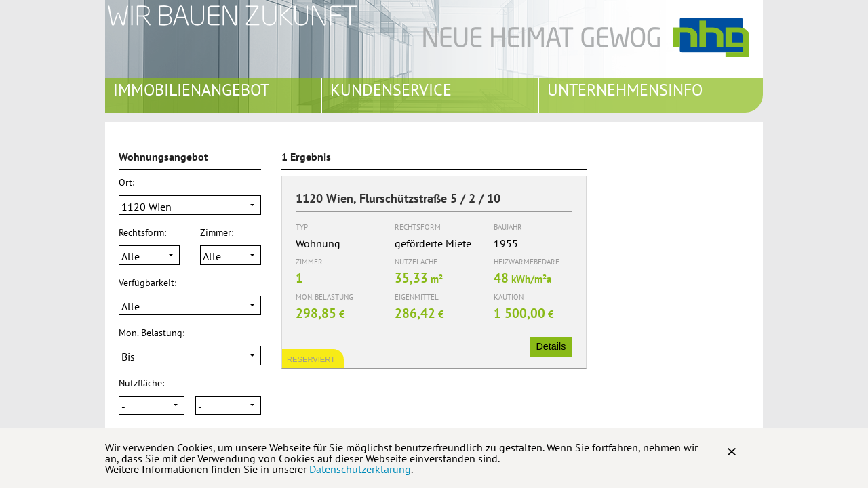Open the maximum Nutzfläche dropdown
Screen dimensions: 868x488
[x=228, y=405]
